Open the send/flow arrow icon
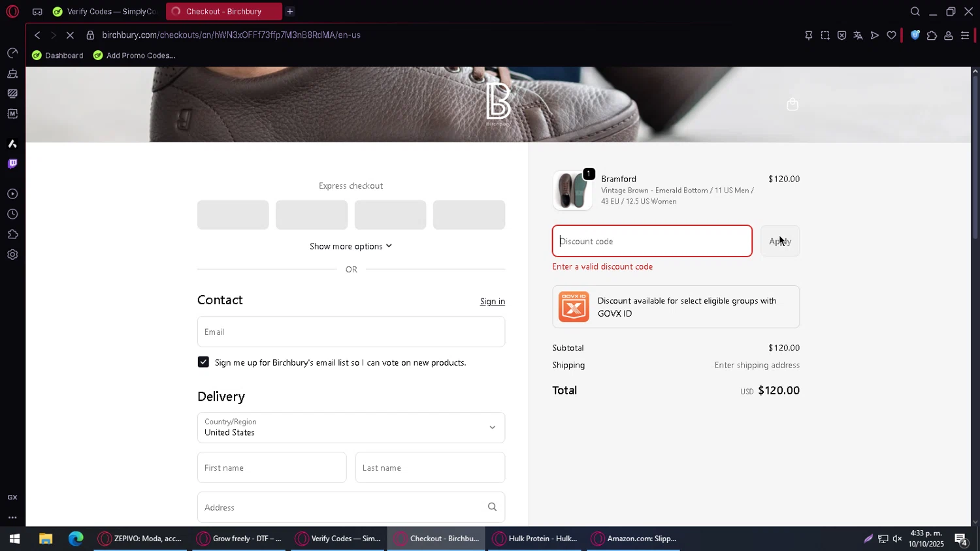980x551 pixels. [875, 35]
